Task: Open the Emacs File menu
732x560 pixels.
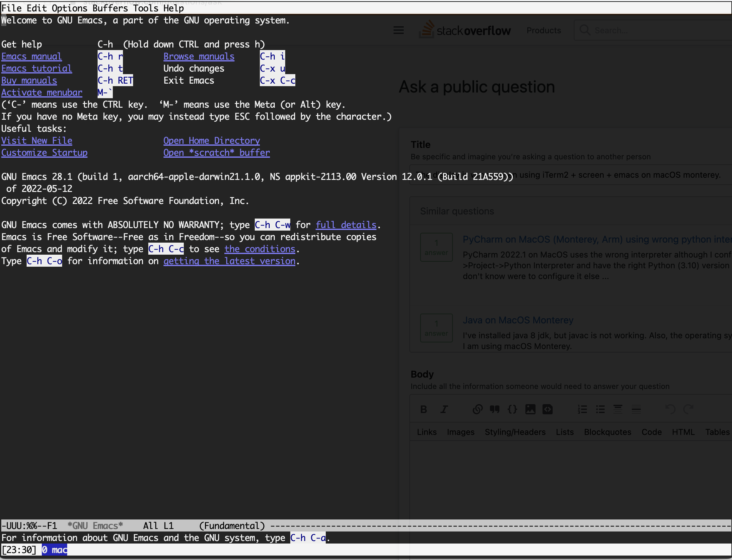Action: 12,8
